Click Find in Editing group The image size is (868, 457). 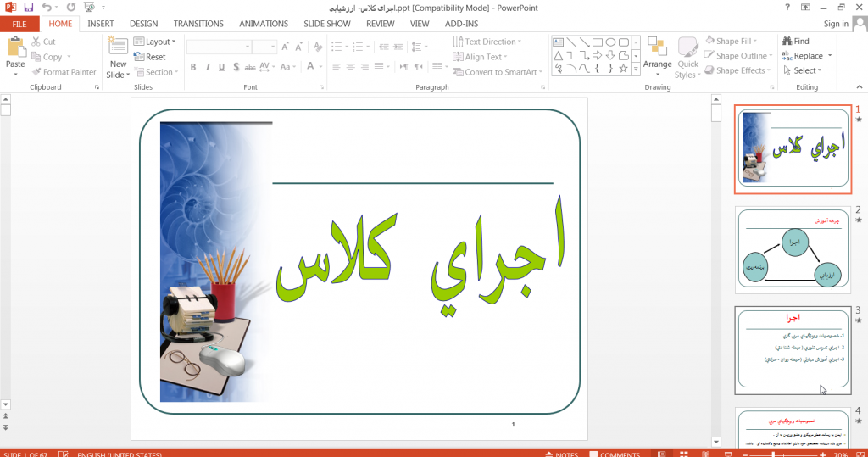point(796,41)
